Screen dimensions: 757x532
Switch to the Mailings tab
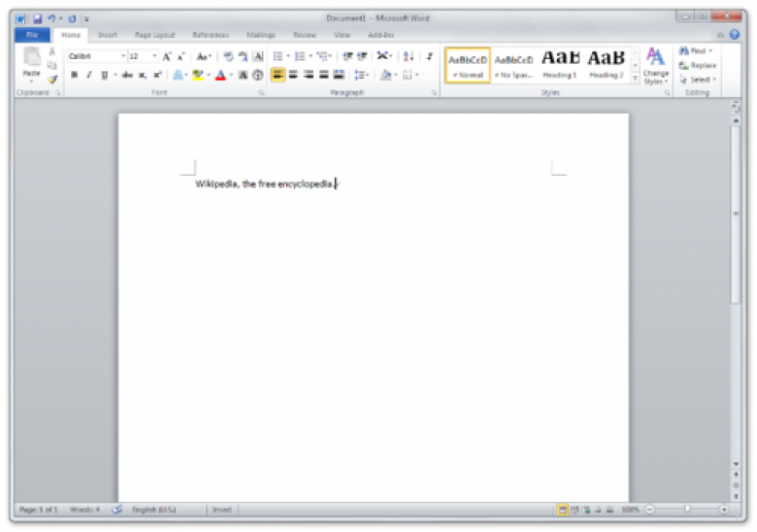(261, 35)
